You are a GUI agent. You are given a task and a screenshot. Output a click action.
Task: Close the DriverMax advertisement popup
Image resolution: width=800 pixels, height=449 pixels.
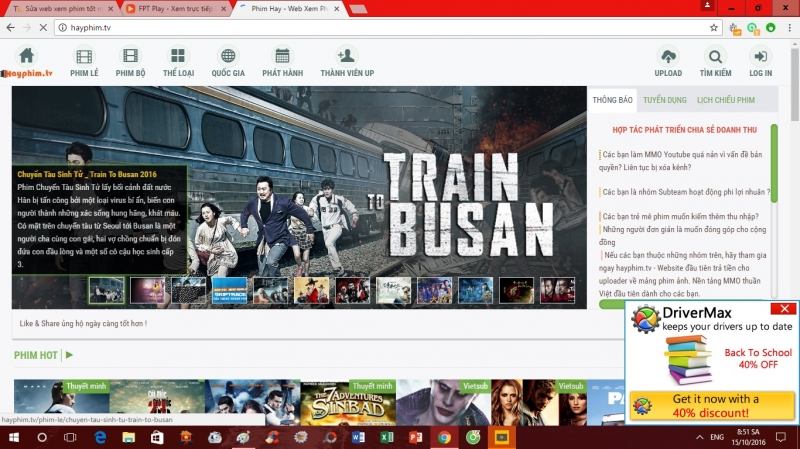(786, 309)
